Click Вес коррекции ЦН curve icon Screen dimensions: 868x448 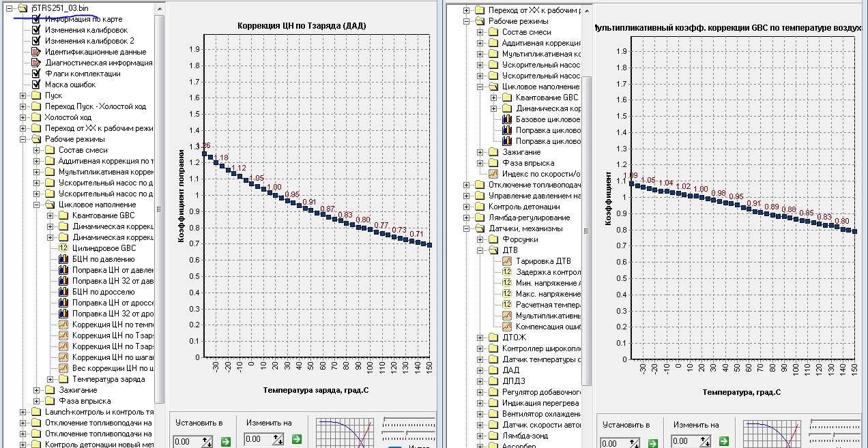[x=63, y=368]
